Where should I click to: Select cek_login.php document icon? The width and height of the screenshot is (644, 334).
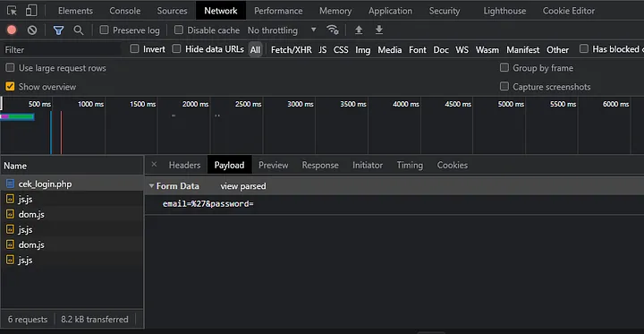pyautogui.click(x=10, y=184)
